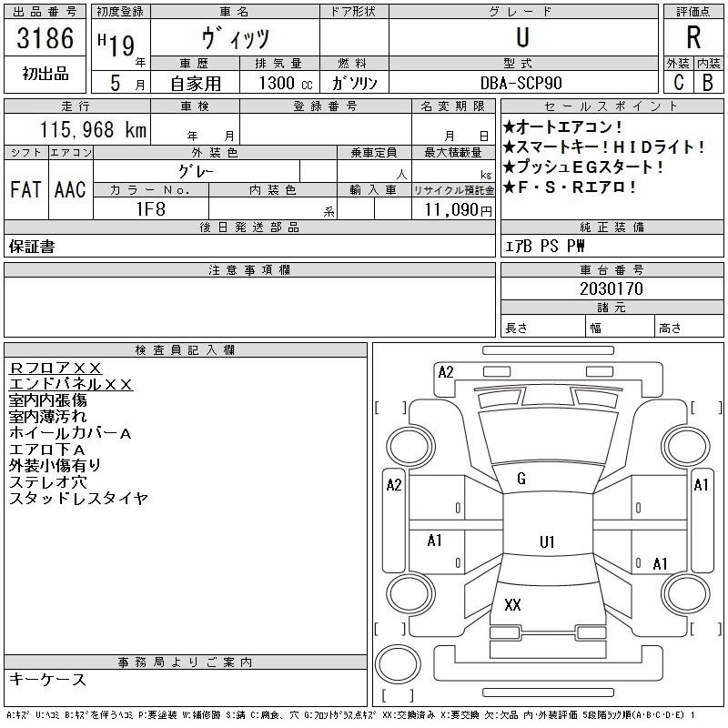The height and width of the screenshot is (728, 728).
Task: Click the exterior grade C cell
Action: 678,82
